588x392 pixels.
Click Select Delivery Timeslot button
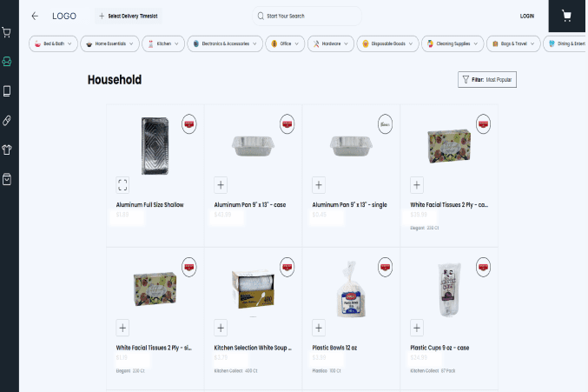(129, 16)
